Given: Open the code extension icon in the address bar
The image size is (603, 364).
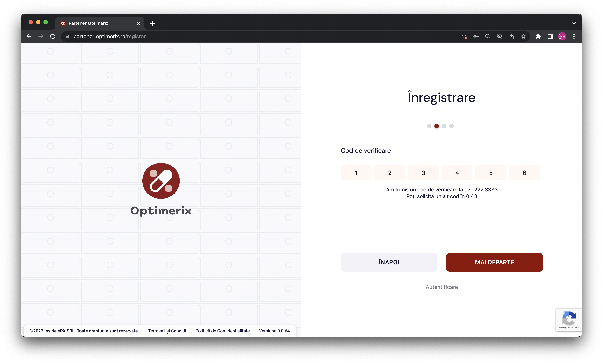Looking at the screenshot, I should click(x=464, y=36).
